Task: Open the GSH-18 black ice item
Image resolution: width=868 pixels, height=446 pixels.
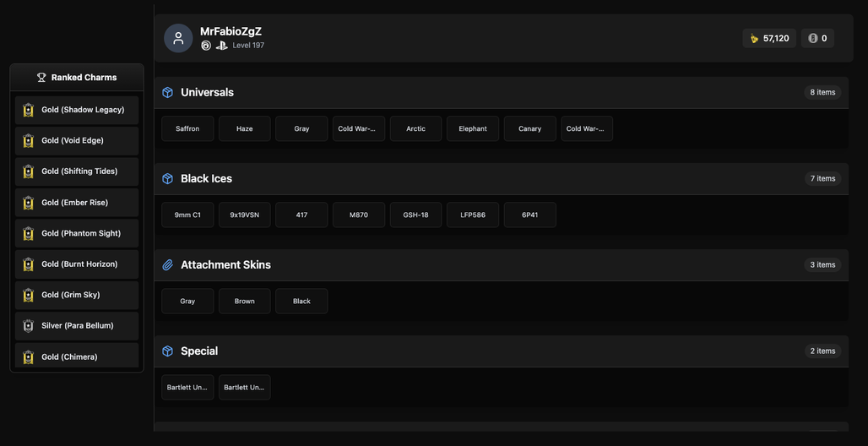Action: pos(415,215)
